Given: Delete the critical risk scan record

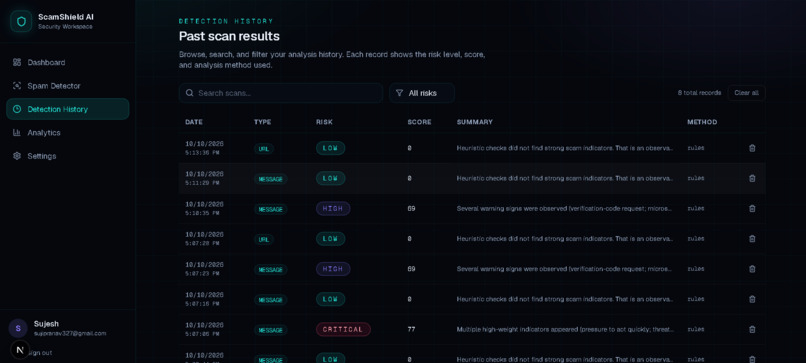Looking at the screenshot, I should (x=752, y=330).
